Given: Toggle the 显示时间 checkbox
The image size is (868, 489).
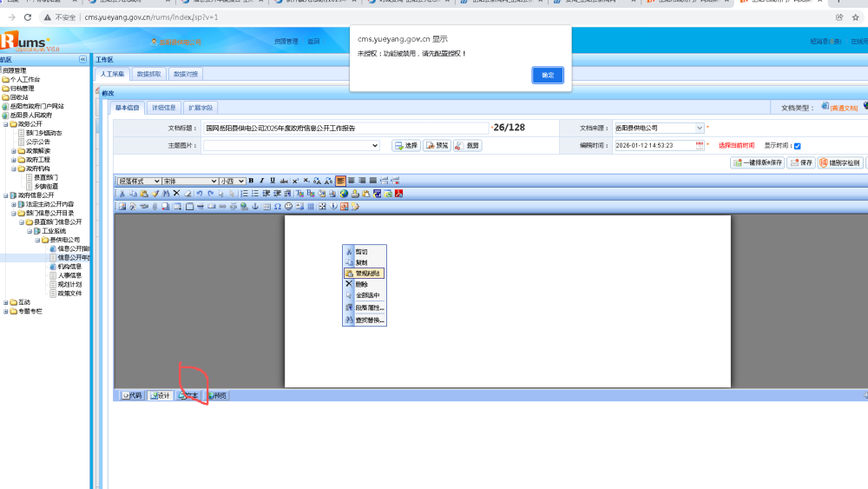Looking at the screenshot, I should [x=797, y=146].
